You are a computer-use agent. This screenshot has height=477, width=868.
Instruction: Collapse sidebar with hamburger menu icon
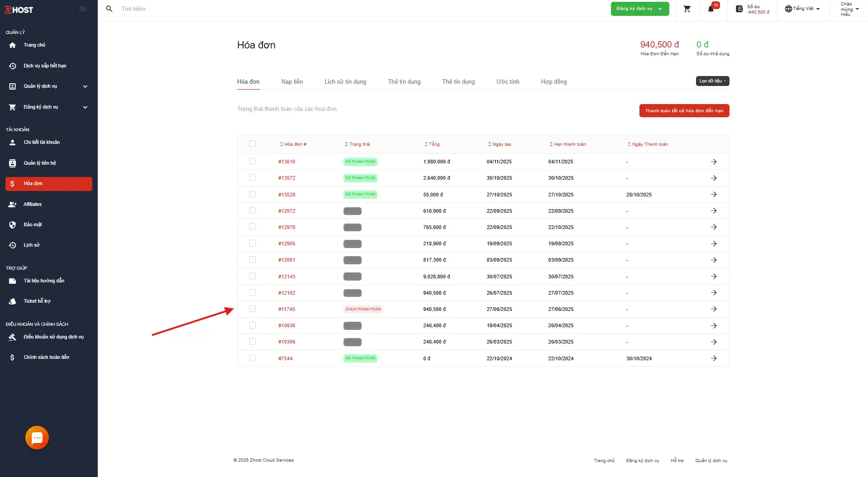pos(82,9)
